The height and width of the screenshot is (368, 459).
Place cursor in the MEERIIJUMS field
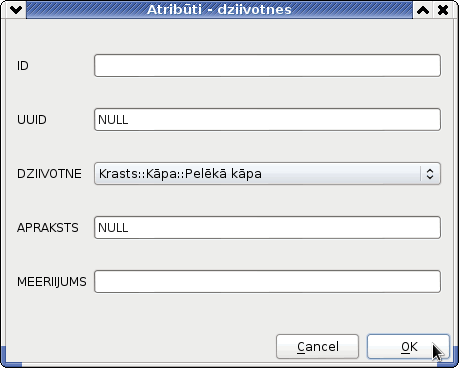coord(267,282)
